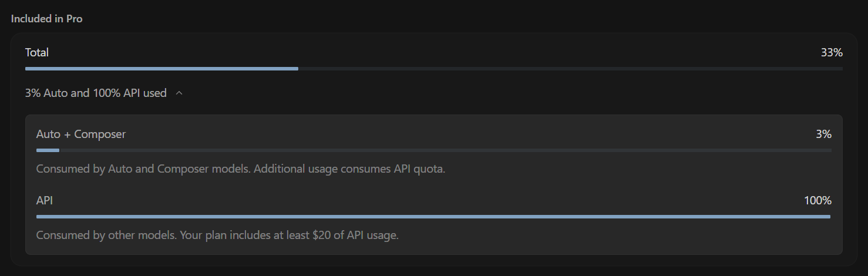868x276 pixels.
Task: Select the "Auto + Composer" label
Action: (x=81, y=134)
